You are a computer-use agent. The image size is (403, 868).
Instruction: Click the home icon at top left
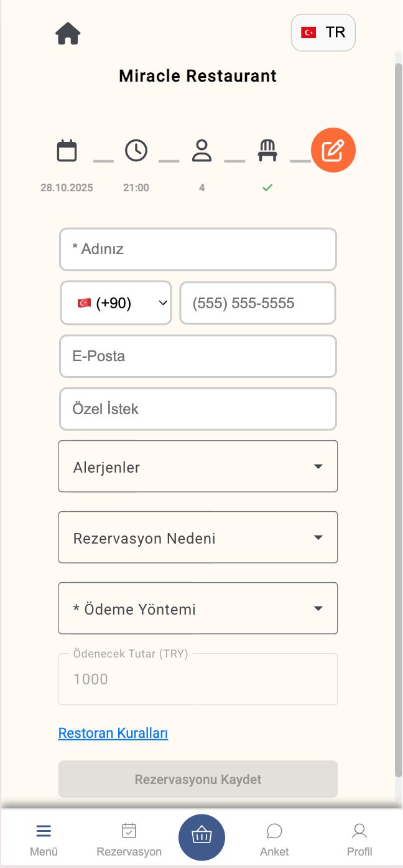point(67,33)
